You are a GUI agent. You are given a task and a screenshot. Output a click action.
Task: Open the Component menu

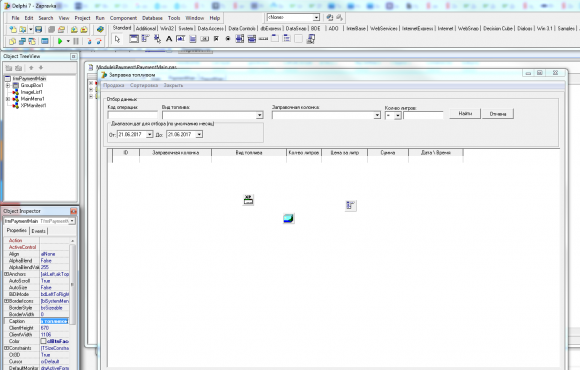coord(123,18)
